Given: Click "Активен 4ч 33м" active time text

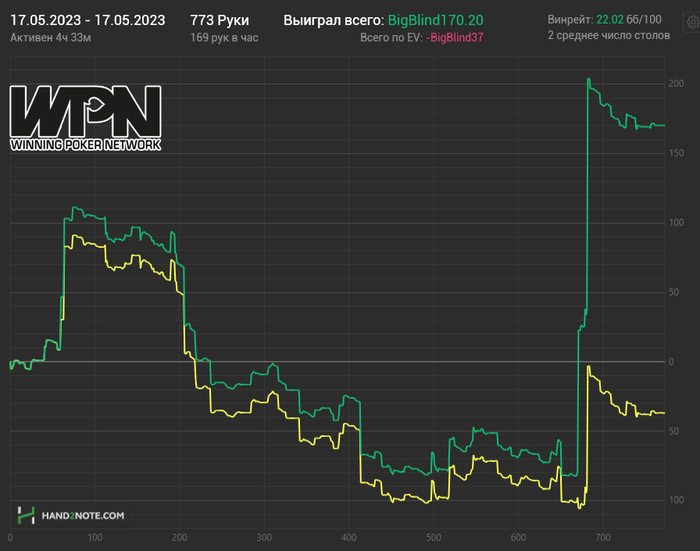Looking at the screenshot, I should [50, 38].
